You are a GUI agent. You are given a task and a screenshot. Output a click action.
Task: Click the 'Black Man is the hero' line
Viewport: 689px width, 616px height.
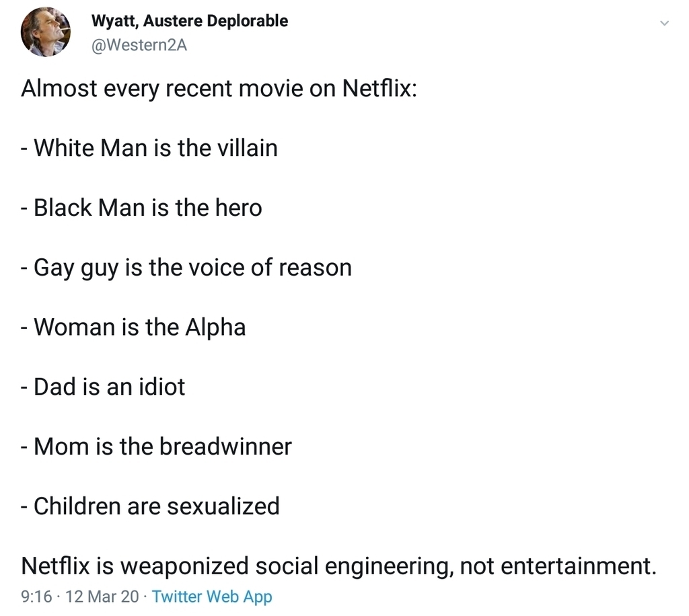click(141, 207)
